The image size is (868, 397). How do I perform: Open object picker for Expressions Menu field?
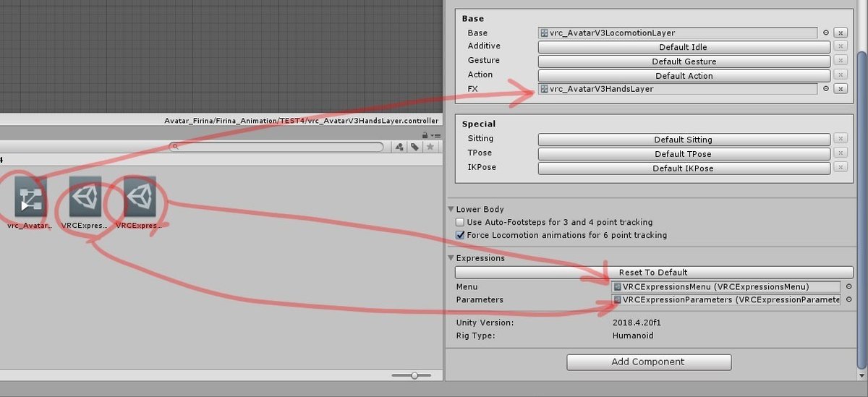(x=848, y=286)
